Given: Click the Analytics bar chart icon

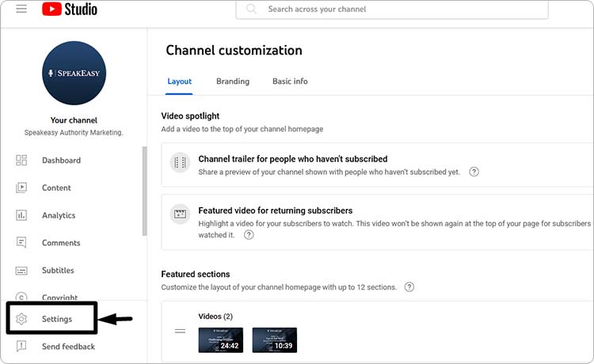Looking at the screenshot, I should (x=21, y=215).
